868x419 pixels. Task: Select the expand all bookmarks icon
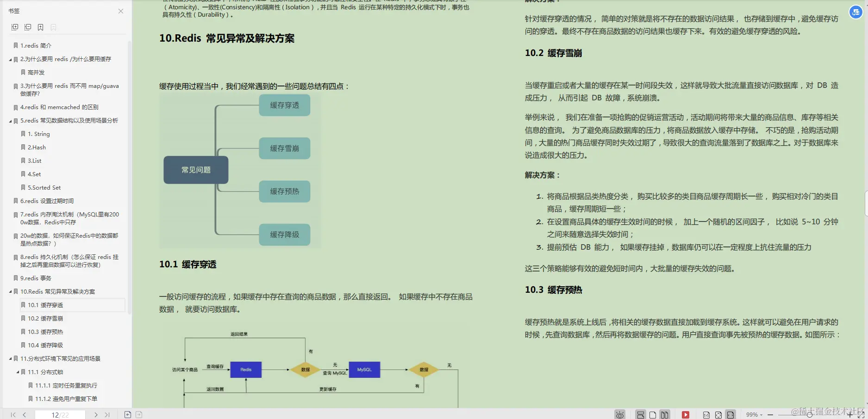tap(15, 27)
